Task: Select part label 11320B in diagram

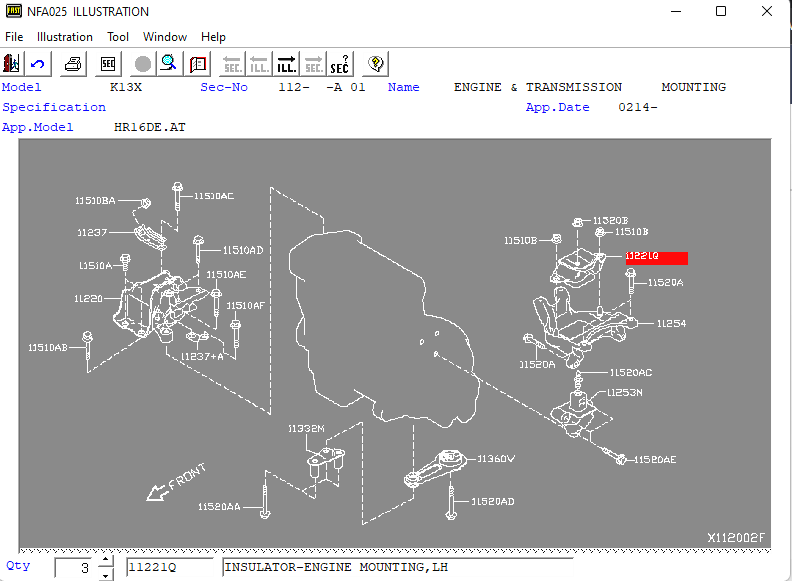Action: tap(610, 221)
